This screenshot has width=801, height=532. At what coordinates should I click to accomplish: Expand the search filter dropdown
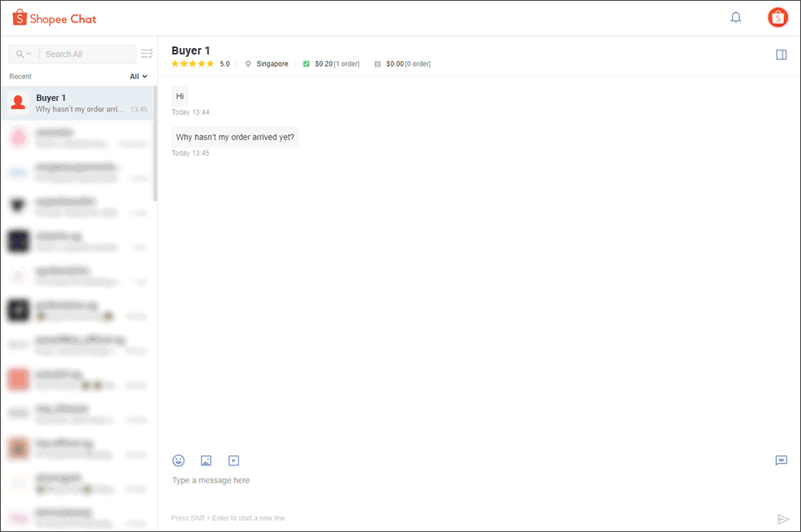(24, 54)
